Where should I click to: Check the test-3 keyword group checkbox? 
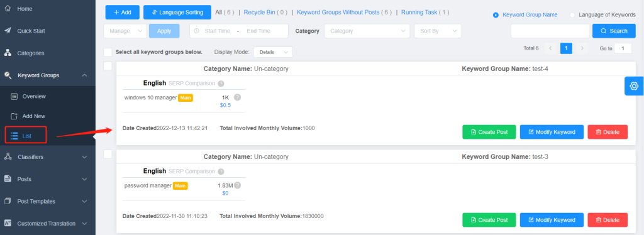(x=108, y=154)
